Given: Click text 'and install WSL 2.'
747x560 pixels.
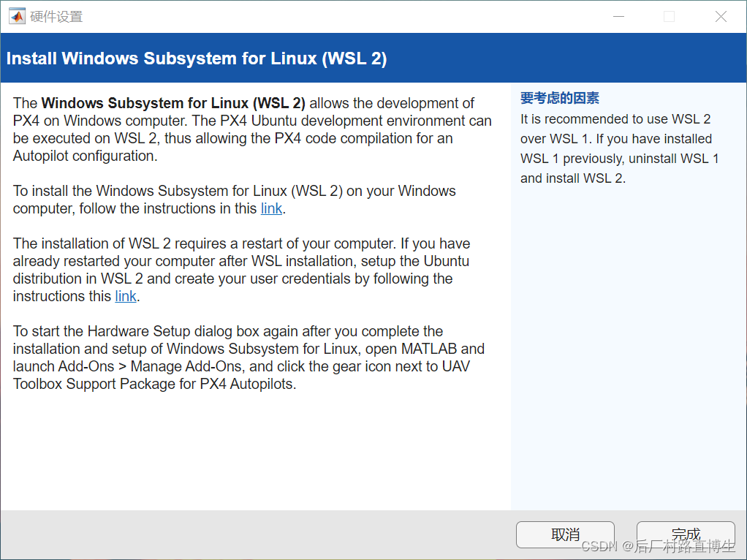Looking at the screenshot, I should [572, 178].
